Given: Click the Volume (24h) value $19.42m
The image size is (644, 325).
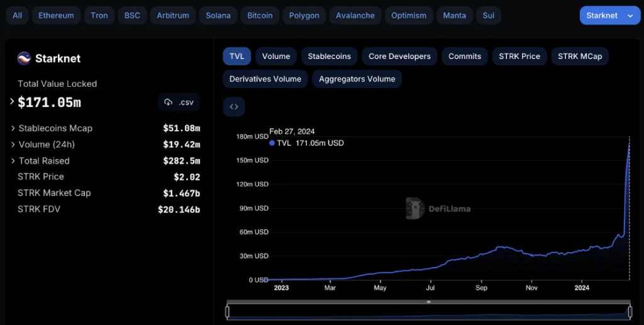Looking at the screenshot, I should (x=182, y=145).
